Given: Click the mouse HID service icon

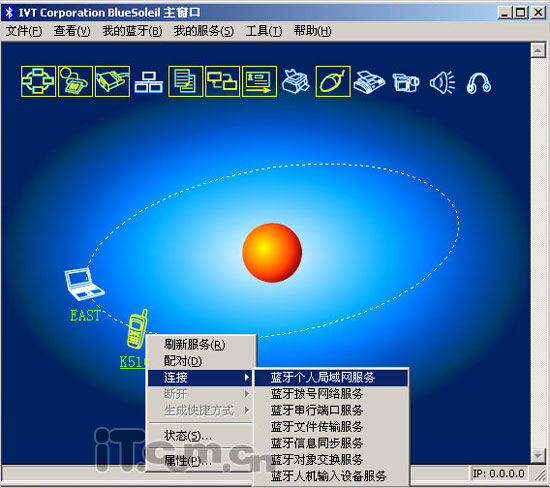Looking at the screenshot, I should (x=333, y=81).
